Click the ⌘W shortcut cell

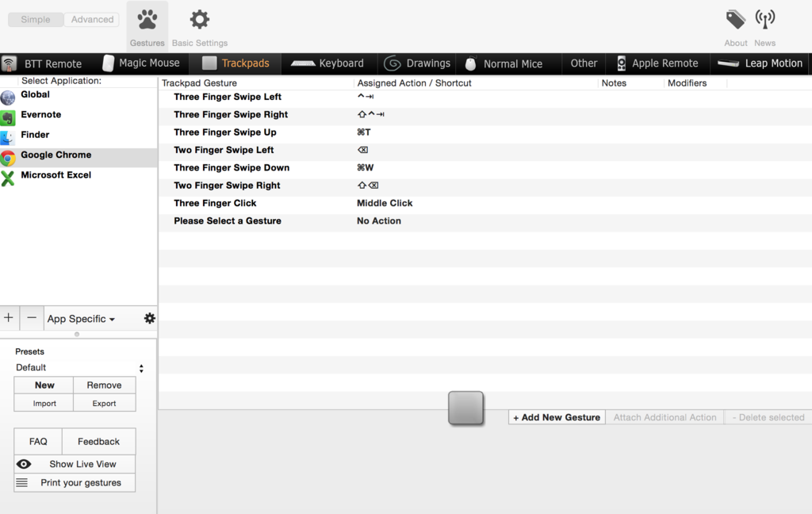pos(365,167)
